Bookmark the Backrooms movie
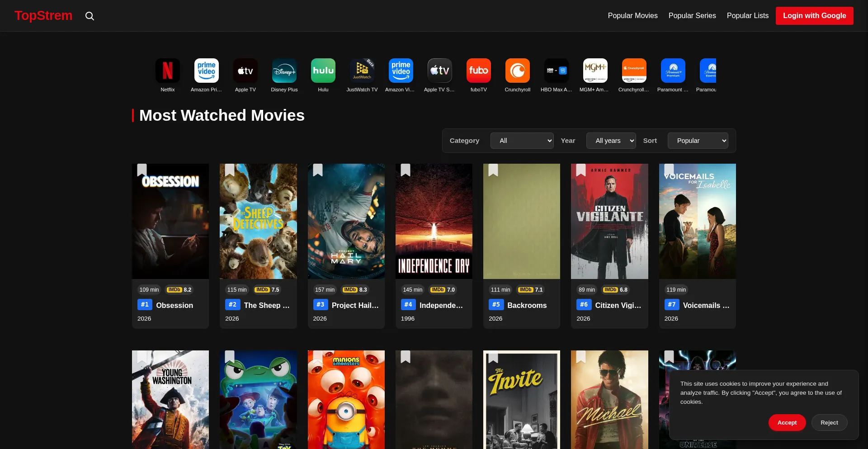 coord(493,170)
